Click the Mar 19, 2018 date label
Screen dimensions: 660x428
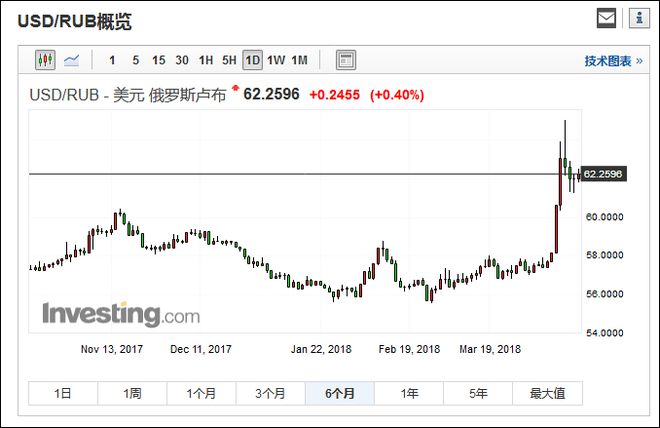[490, 349]
